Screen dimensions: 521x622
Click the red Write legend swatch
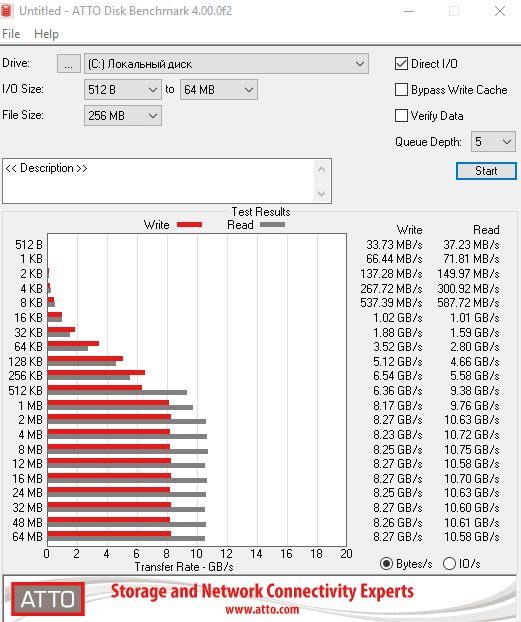point(189,225)
